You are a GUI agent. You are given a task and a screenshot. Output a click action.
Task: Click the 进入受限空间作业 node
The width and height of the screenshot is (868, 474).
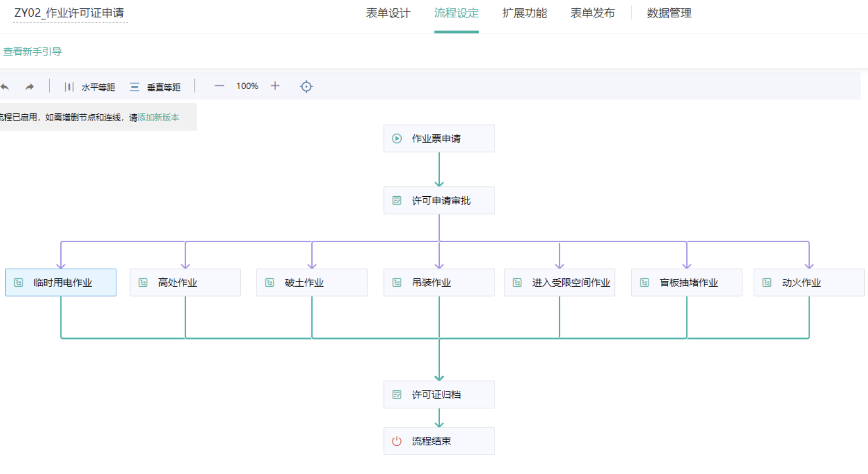pyautogui.click(x=559, y=282)
